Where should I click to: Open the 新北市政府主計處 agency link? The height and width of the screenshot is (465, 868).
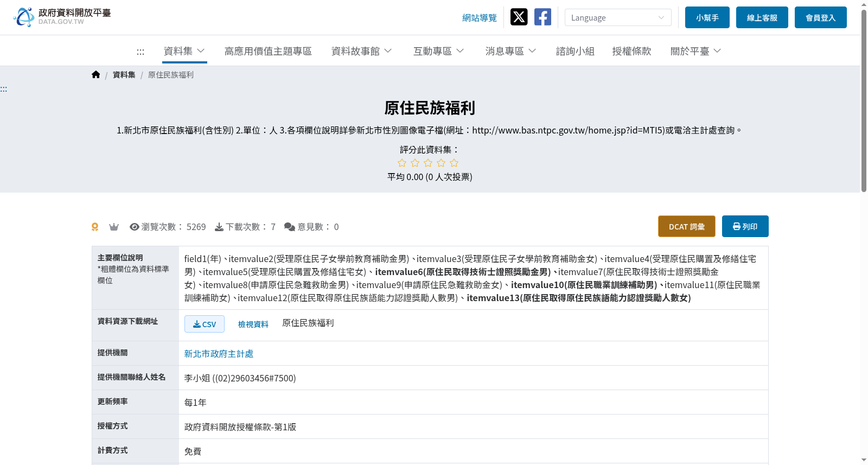tap(219, 354)
